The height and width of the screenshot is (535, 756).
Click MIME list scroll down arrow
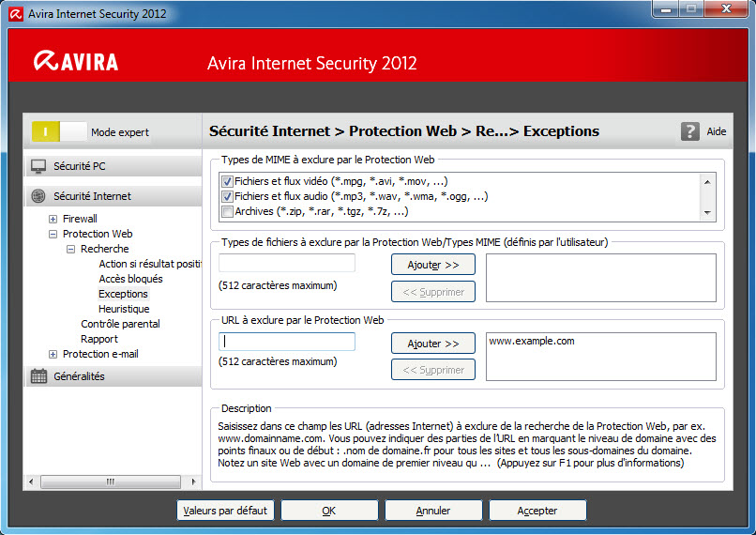pyautogui.click(x=707, y=213)
